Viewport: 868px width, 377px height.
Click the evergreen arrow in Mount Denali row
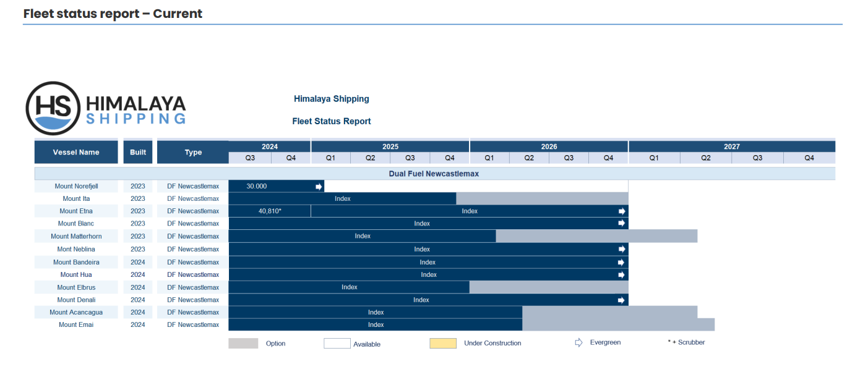621,300
